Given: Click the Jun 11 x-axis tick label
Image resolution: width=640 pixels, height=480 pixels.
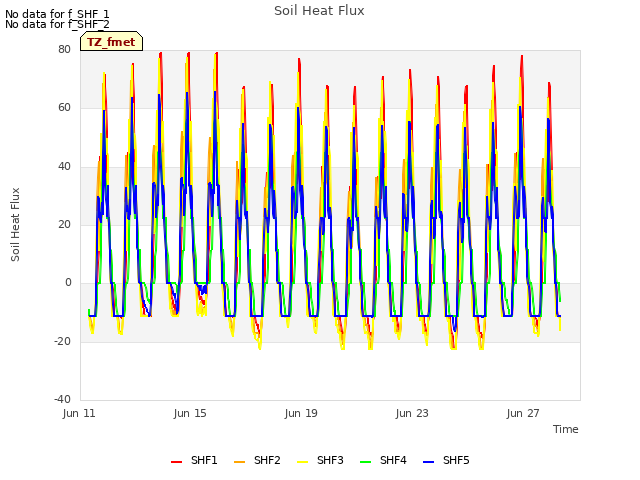Looking at the screenshot, I should [x=79, y=413].
